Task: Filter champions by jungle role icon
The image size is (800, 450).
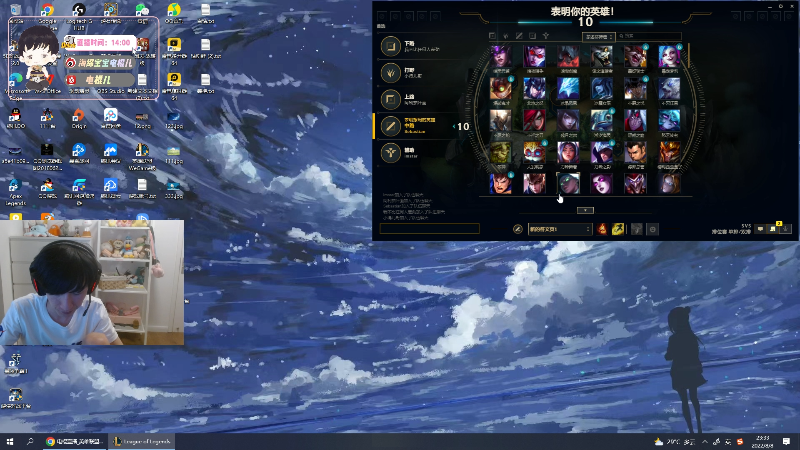Action: [x=506, y=36]
